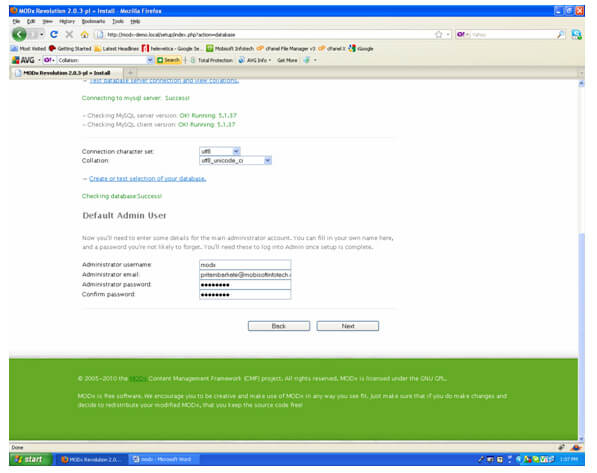
Task: Open the History menu
Action: click(67, 21)
